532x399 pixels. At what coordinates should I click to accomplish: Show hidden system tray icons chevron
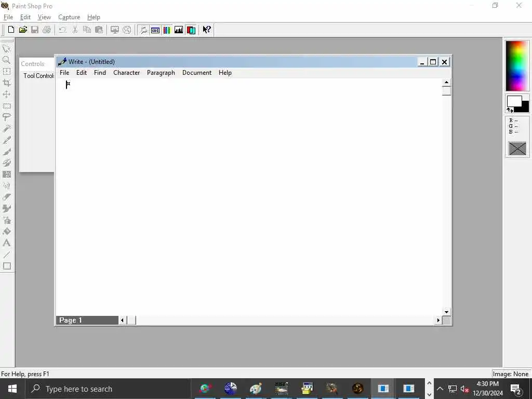440,389
